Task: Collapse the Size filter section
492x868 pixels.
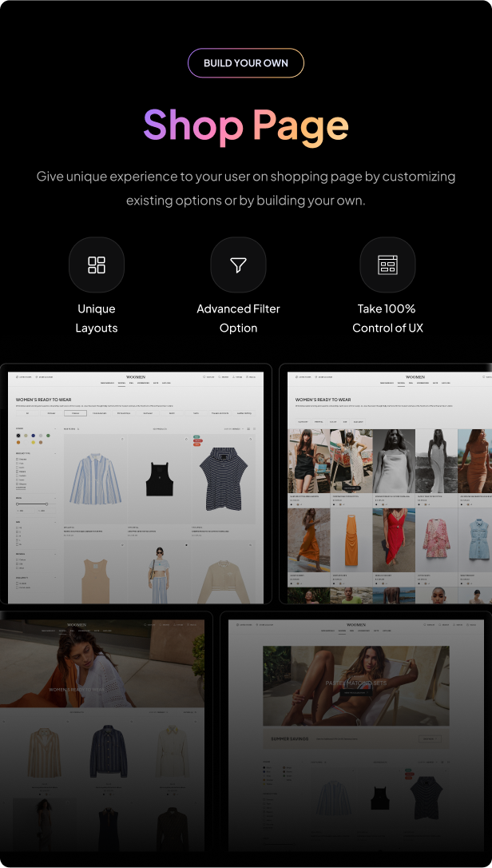Action: click(55, 522)
